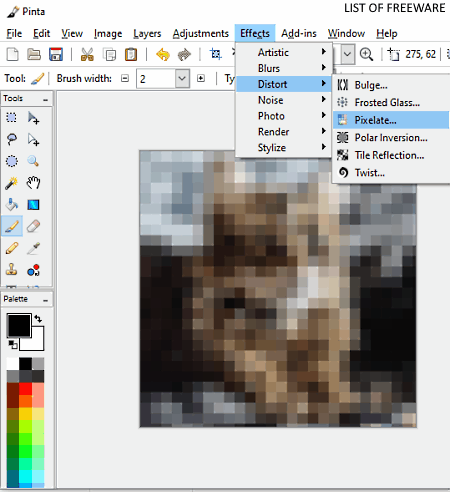Viewport: 450px width, 492px height.
Task: Click the Zoom in magnifier icon
Action: [x=366, y=54]
